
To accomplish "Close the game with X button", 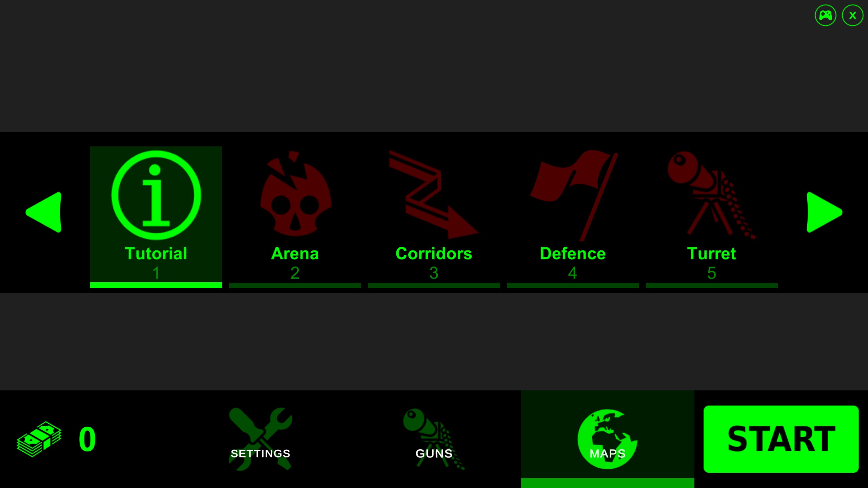I will point(852,15).
